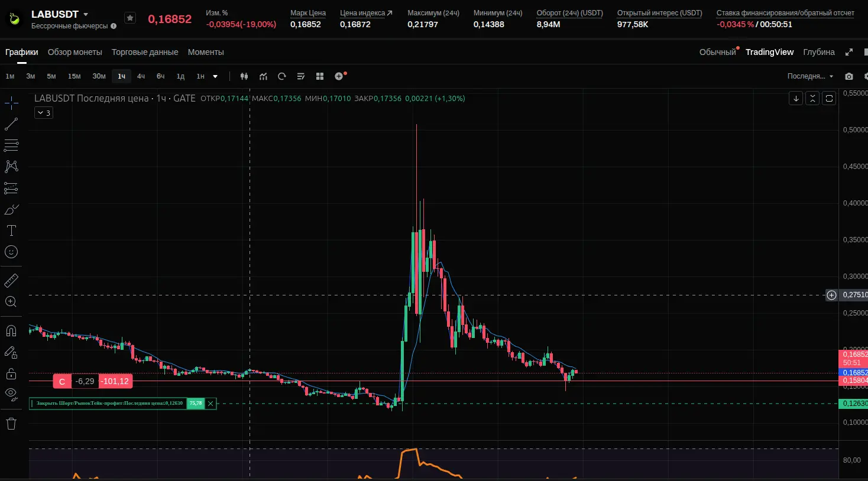Select the text annotation tool
868x481 pixels.
11,230
